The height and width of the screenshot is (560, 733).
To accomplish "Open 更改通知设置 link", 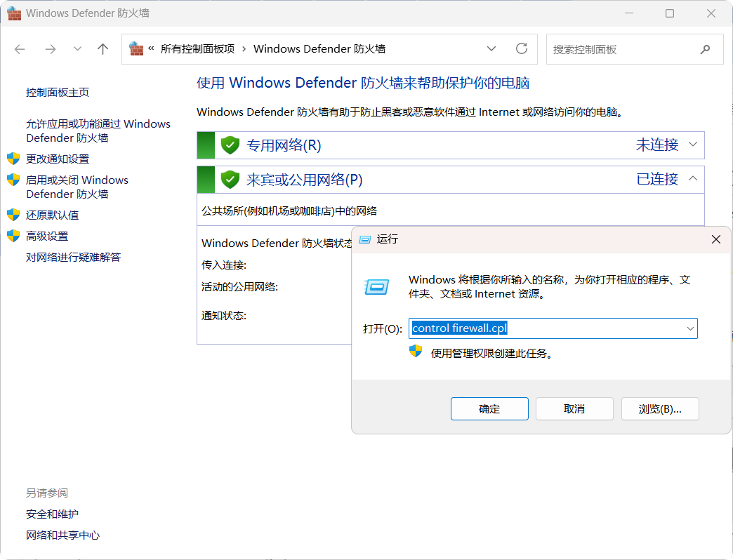I will [x=58, y=159].
